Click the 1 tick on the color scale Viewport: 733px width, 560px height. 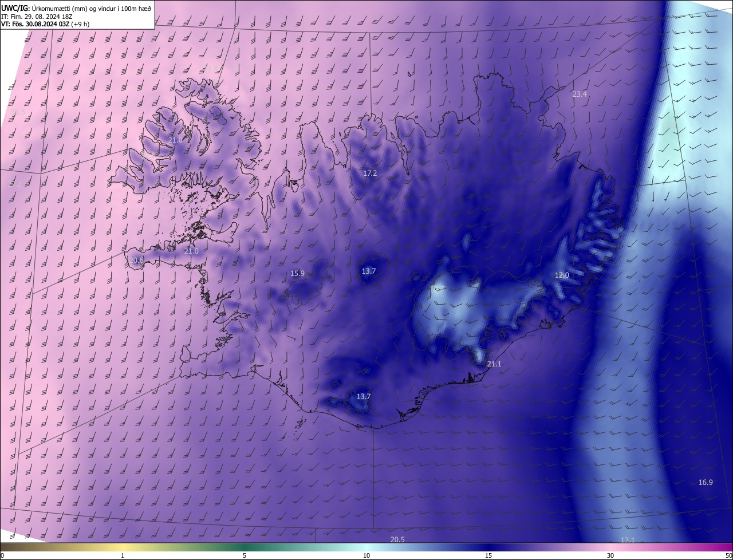pyautogui.click(x=123, y=555)
